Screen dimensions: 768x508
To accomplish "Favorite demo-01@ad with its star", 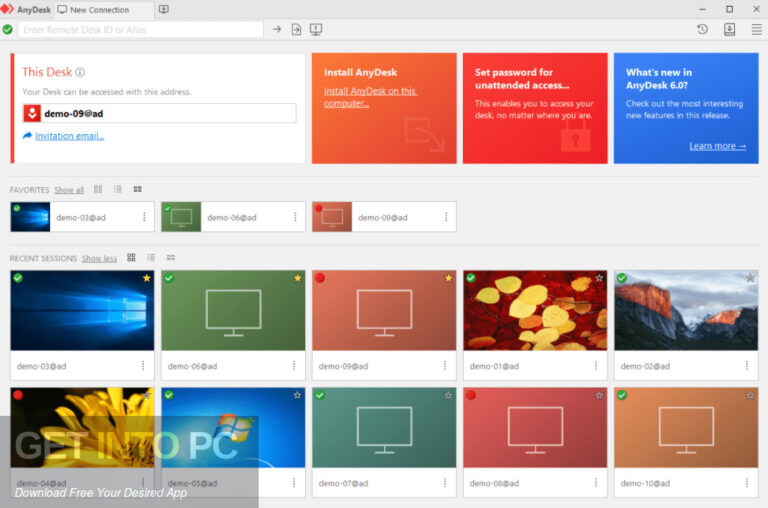I will (599, 278).
